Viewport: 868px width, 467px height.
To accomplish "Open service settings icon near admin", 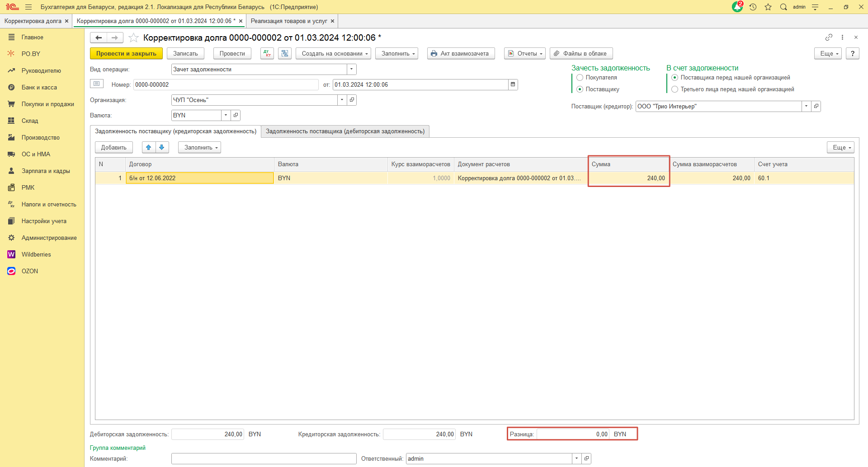I will tap(815, 7).
